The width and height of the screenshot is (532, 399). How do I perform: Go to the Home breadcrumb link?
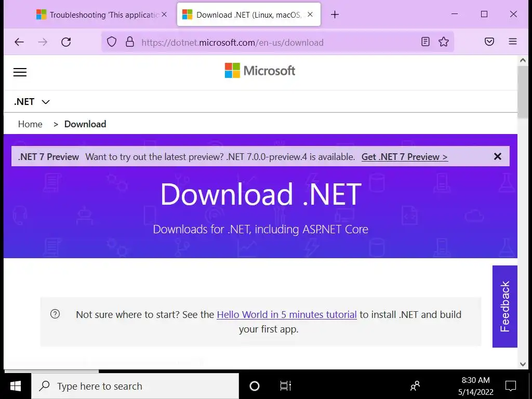30,124
